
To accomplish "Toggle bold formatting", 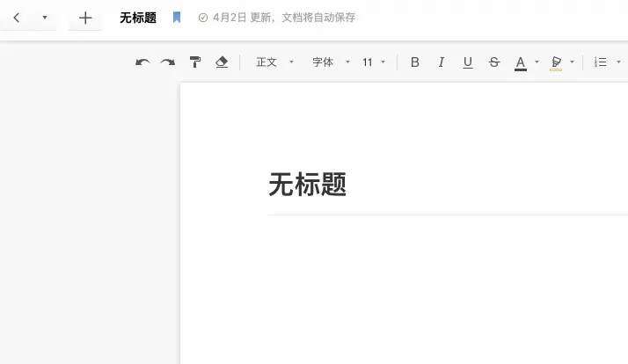I will click(x=415, y=62).
